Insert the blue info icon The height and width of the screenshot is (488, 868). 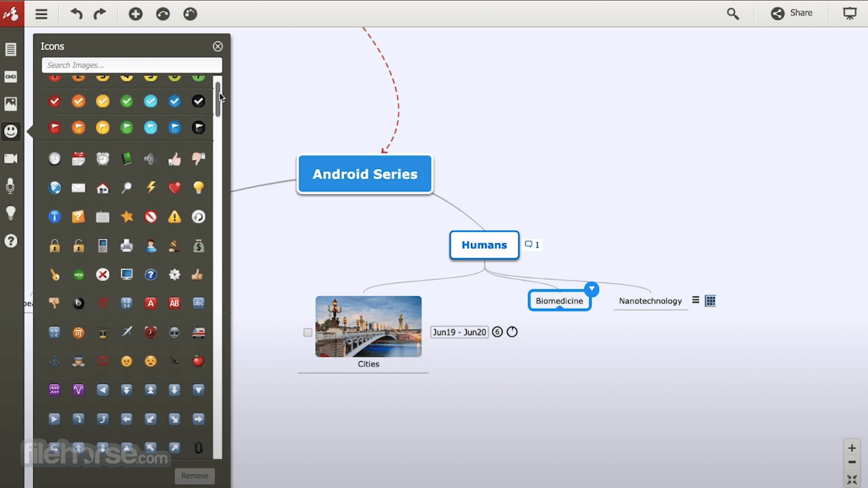tap(54, 217)
